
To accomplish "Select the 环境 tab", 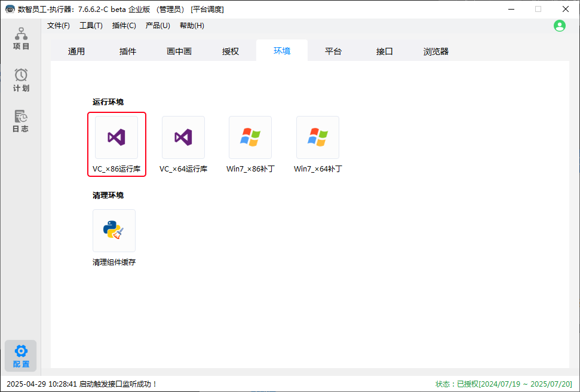I will [282, 51].
